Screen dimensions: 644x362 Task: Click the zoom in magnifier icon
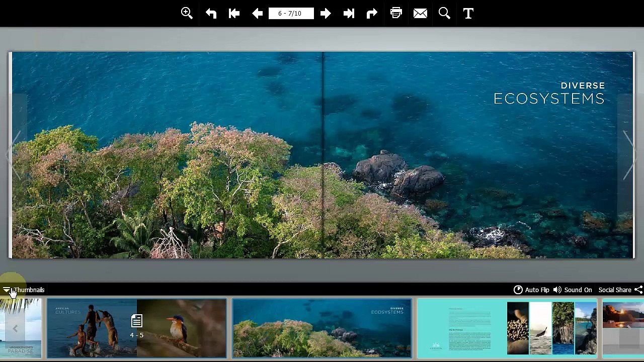[187, 14]
